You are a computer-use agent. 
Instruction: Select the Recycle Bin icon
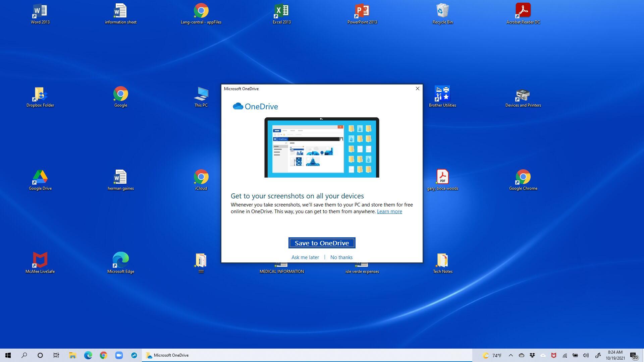442,14
